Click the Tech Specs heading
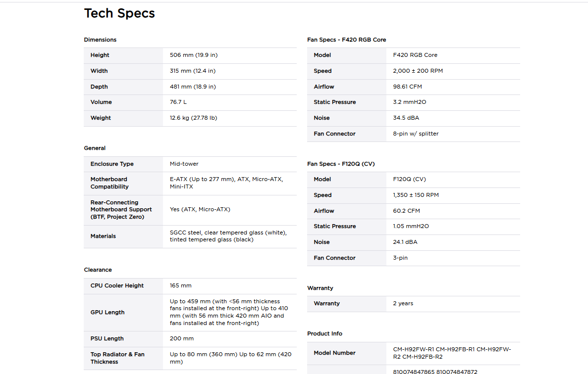This screenshot has height=374, width=588. coord(119,13)
